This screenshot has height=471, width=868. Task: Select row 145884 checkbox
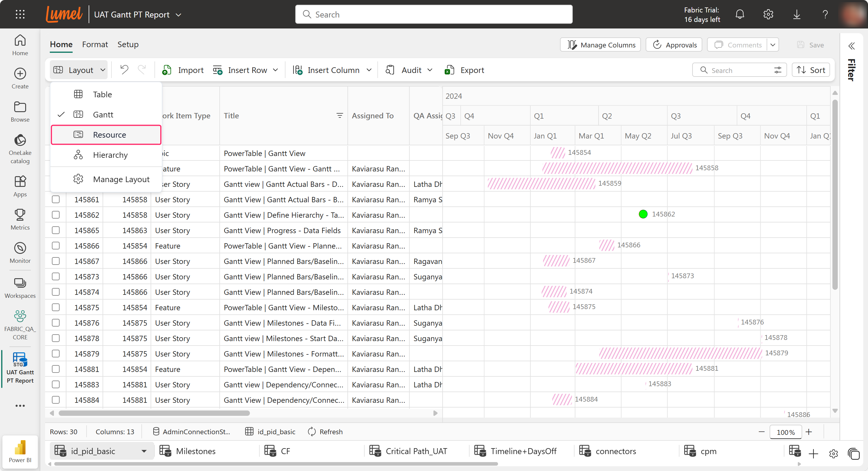click(56, 400)
